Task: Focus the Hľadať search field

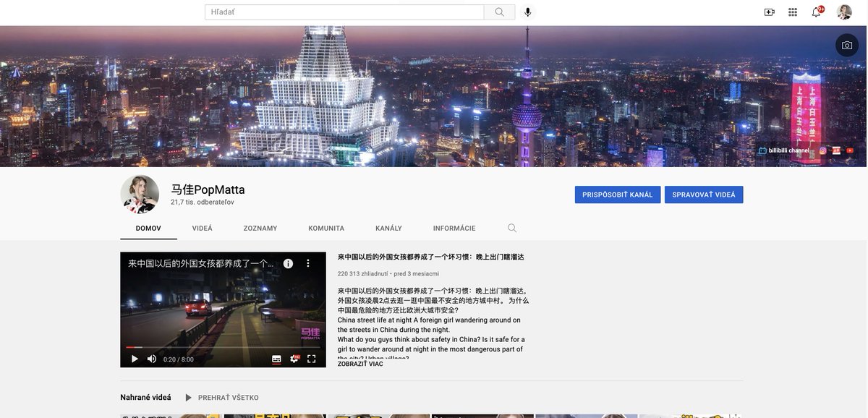Action: (x=344, y=12)
